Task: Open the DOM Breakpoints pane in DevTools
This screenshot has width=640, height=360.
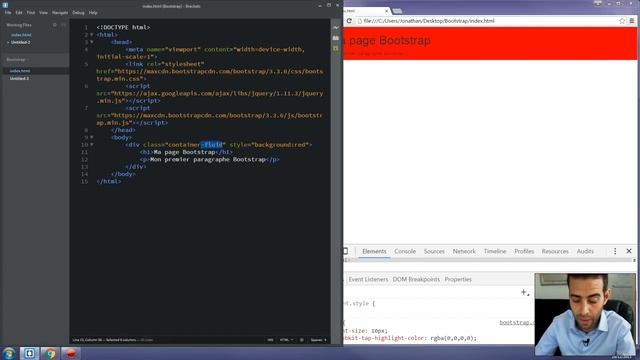Action: point(416,280)
